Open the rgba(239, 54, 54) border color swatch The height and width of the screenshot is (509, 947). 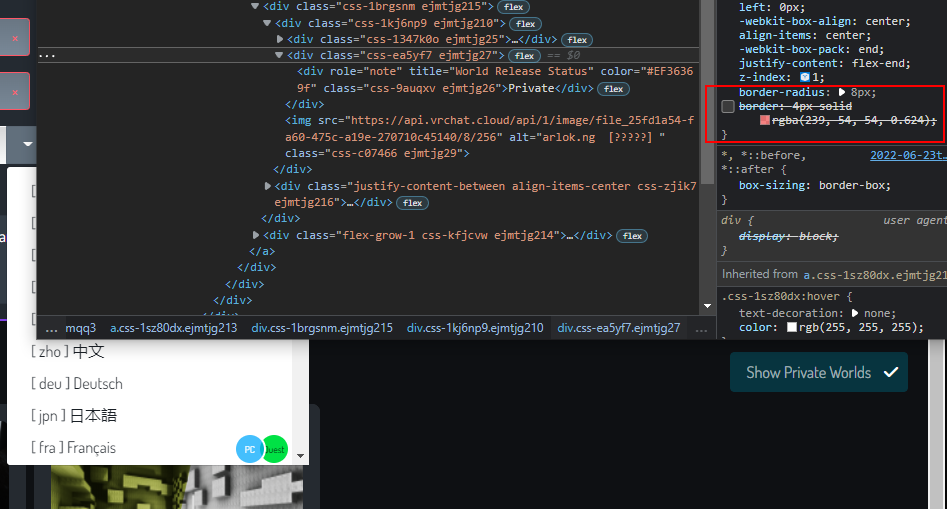(x=765, y=120)
